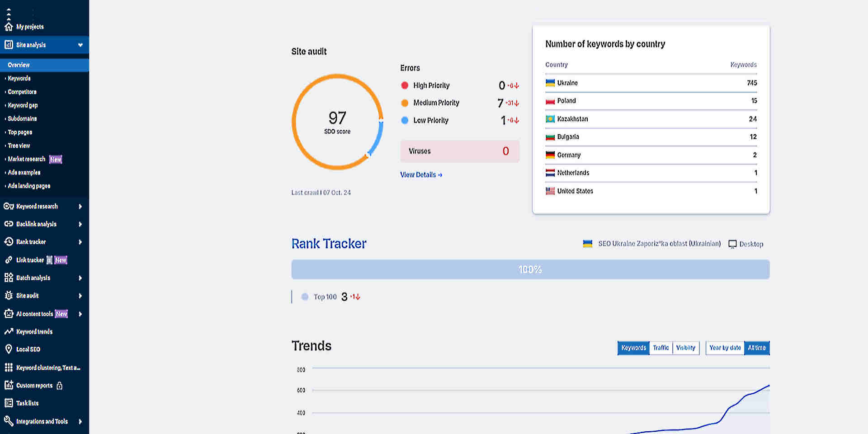Click the Site audit bug icon

point(9,296)
